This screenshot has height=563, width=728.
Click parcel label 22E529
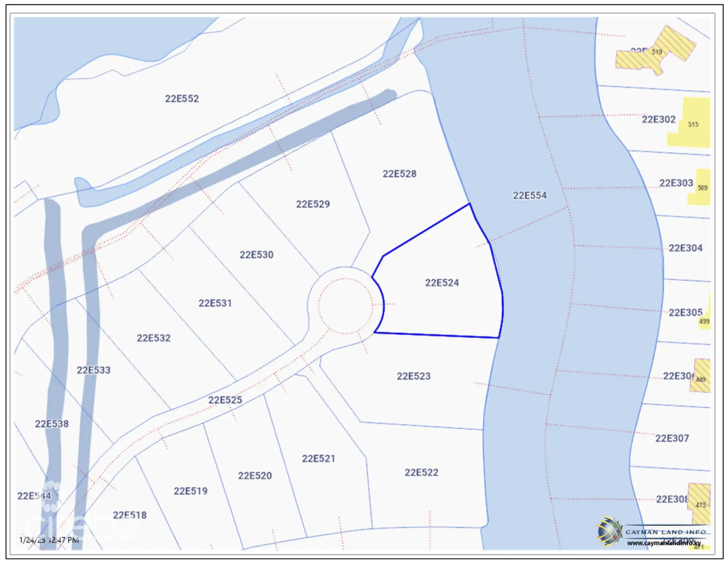pyautogui.click(x=313, y=204)
